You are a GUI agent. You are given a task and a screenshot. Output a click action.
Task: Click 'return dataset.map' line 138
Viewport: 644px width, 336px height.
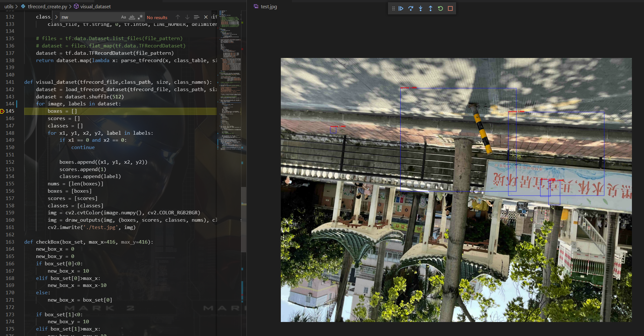(126, 61)
